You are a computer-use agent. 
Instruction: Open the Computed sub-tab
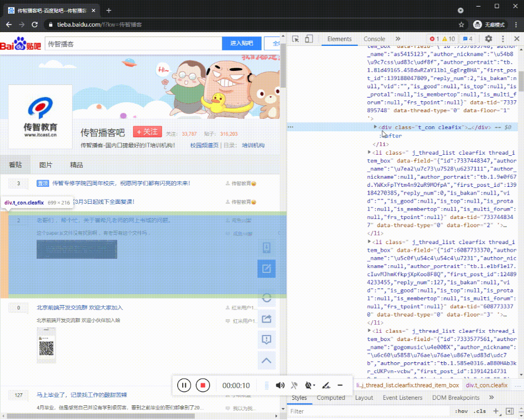click(331, 398)
